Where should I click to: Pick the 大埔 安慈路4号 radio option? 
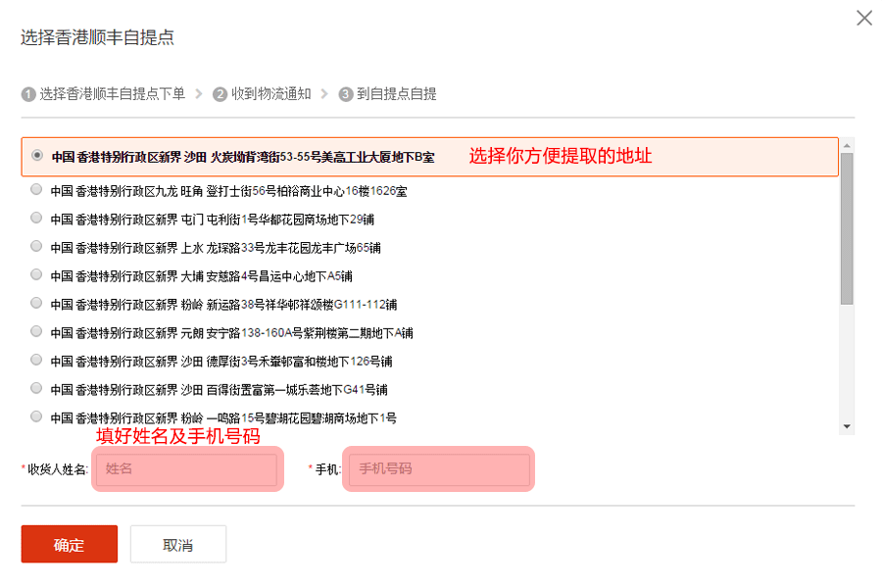(36, 274)
